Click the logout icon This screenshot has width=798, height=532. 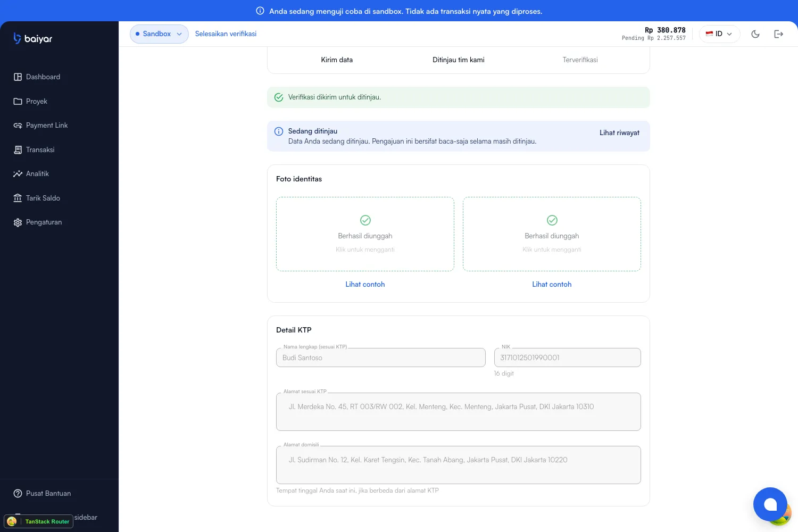(x=779, y=34)
